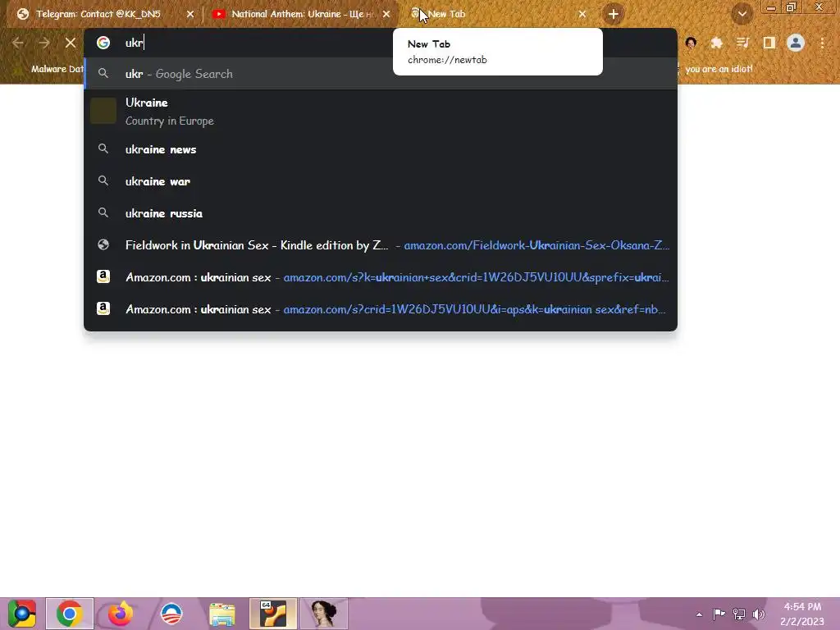Pick the 'ukraine war' search suggestion
The image size is (840, 630).
click(x=381, y=181)
